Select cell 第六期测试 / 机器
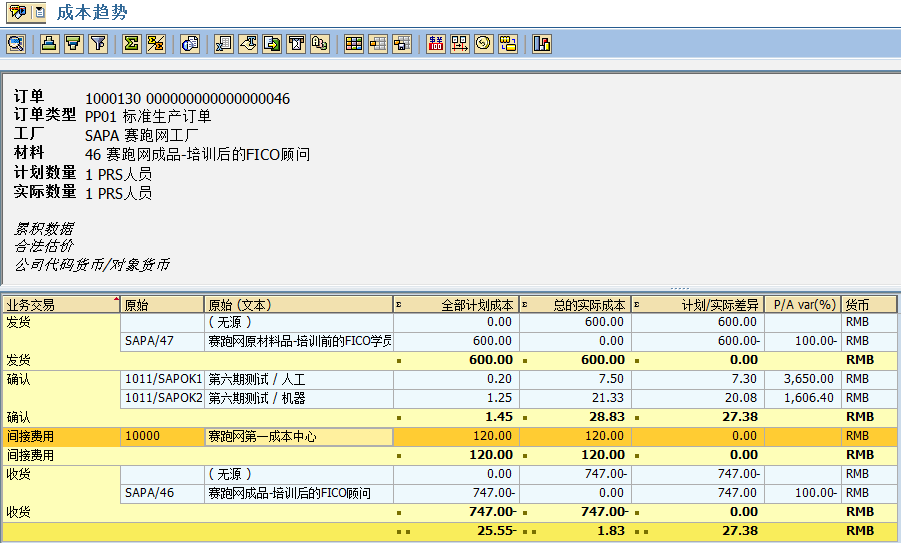Image resolution: width=901 pixels, height=543 pixels. pos(298,398)
